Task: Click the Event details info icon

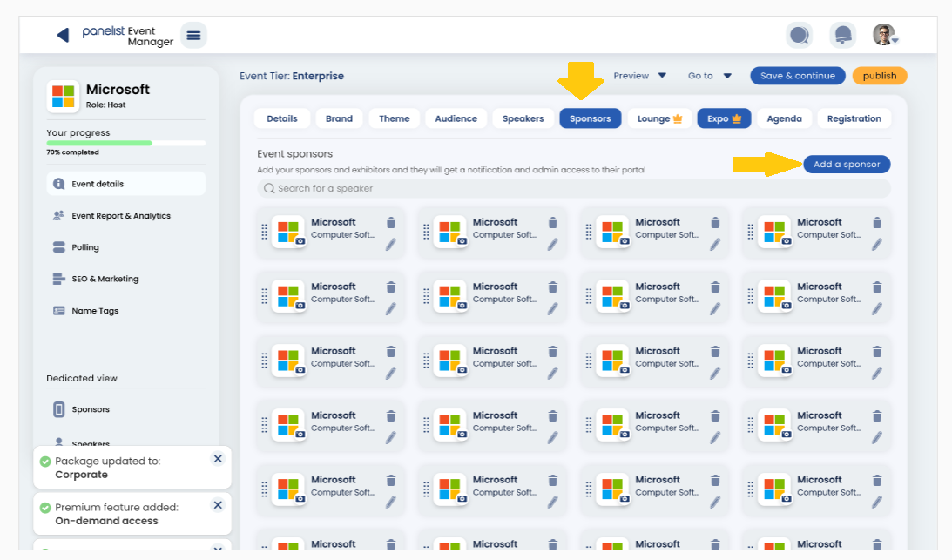Action: [x=59, y=184]
